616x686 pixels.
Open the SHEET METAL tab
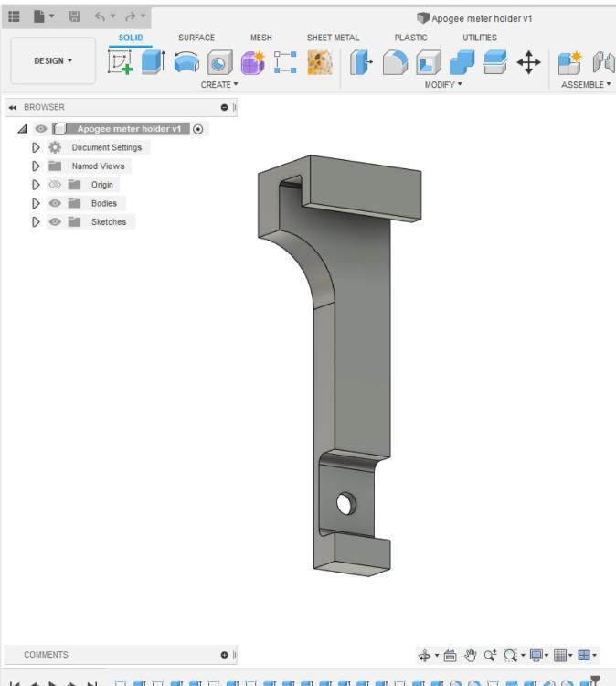(x=333, y=38)
